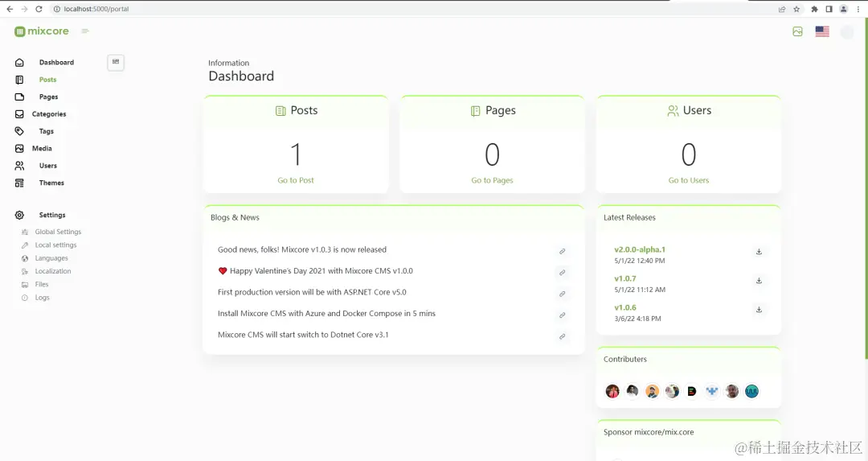
Task: Click the browser back arrow
Action: coord(10,9)
